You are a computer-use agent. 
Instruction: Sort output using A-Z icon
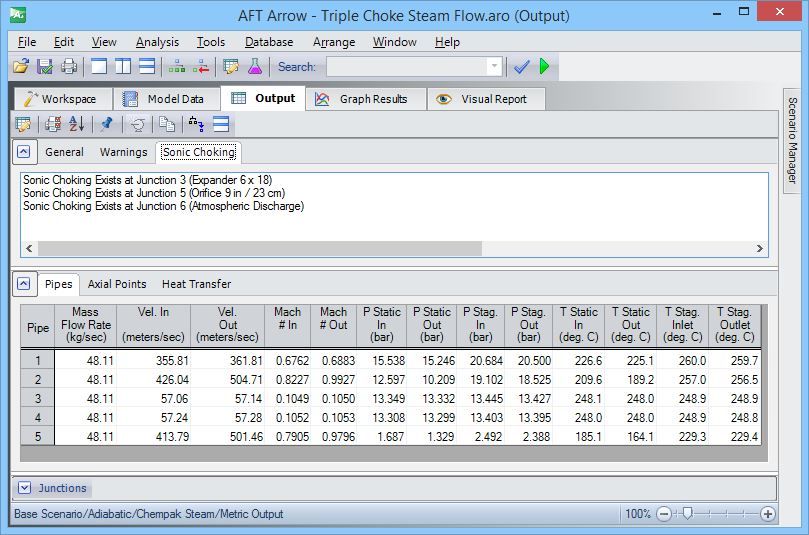(x=76, y=124)
